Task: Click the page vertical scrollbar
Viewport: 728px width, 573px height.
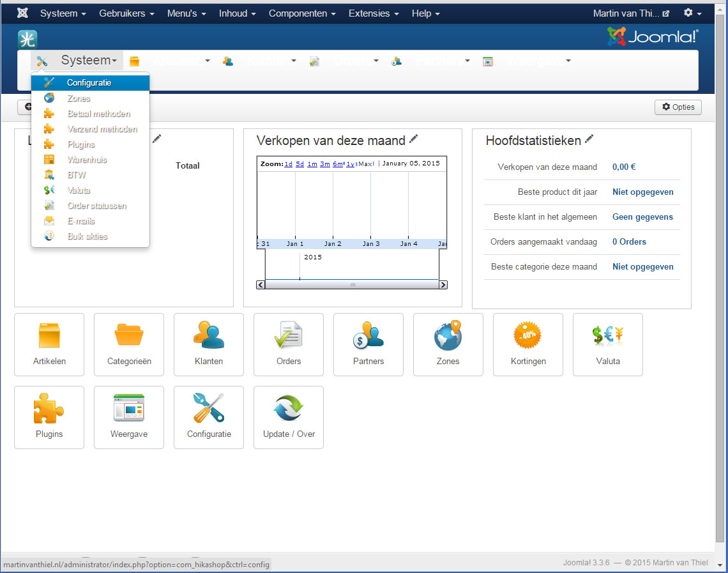Action: pos(720,279)
